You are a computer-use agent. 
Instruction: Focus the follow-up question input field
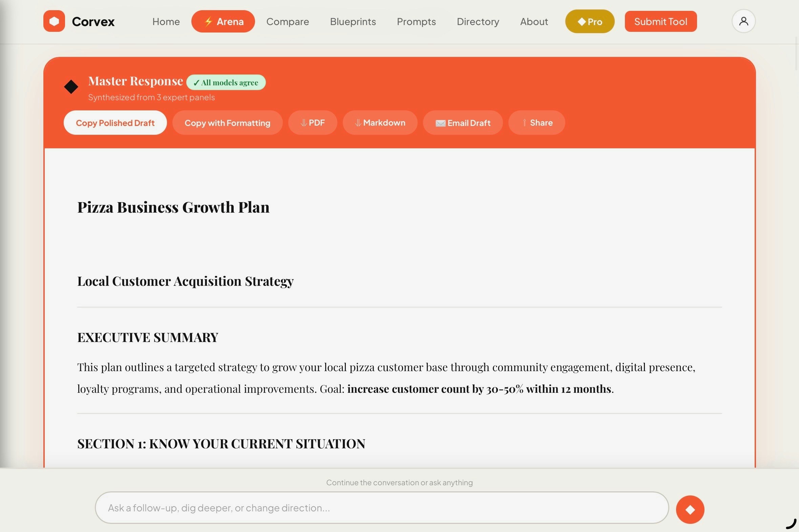click(381, 508)
